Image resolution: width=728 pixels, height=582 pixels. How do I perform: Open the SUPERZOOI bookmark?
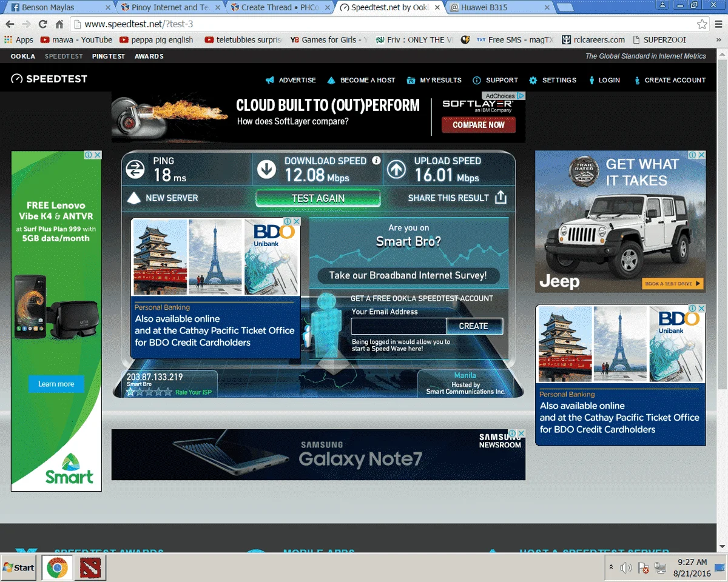coord(659,40)
